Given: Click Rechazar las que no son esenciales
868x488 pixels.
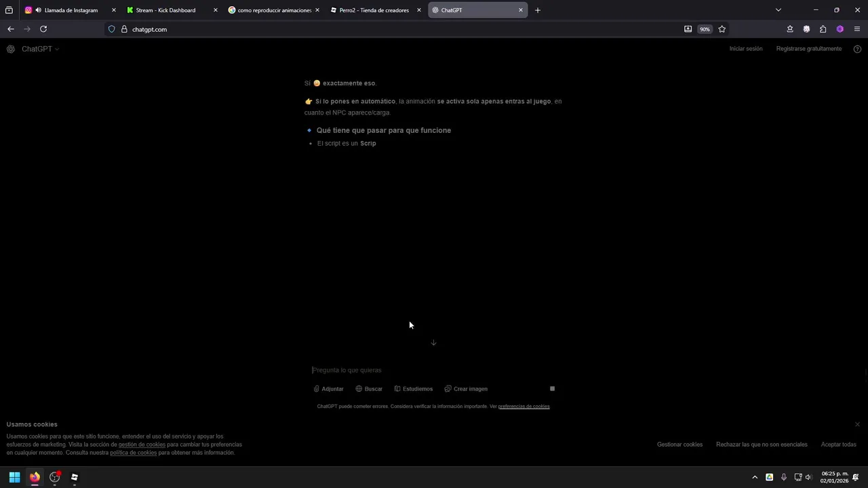Looking at the screenshot, I should pyautogui.click(x=762, y=445).
